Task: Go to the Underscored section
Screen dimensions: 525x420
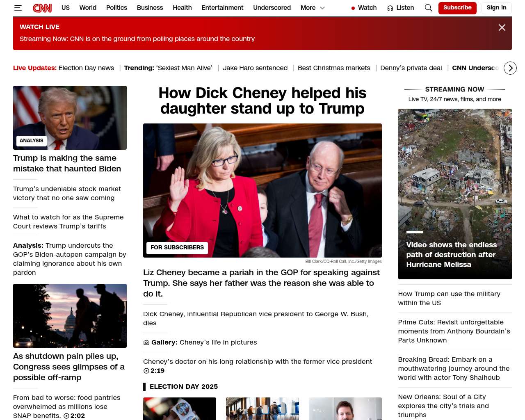Action: point(272,8)
